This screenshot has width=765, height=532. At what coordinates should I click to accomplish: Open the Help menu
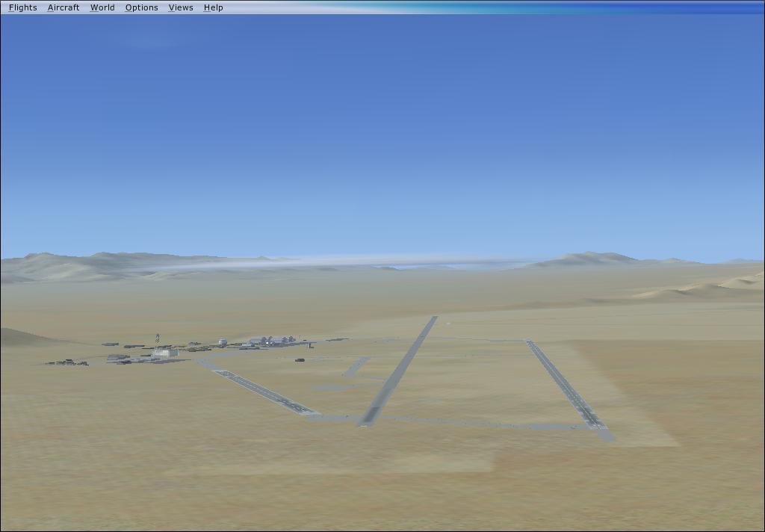click(213, 7)
